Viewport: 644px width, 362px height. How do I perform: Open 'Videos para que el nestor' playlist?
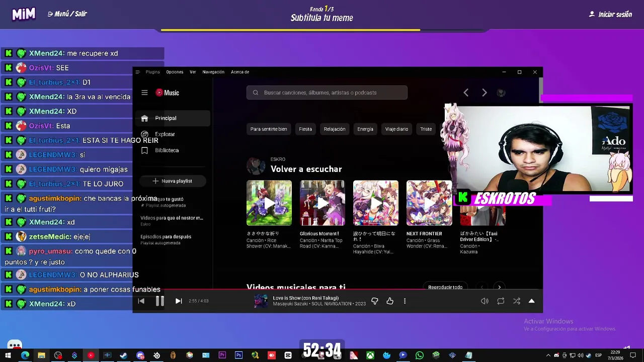tap(172, 220)
